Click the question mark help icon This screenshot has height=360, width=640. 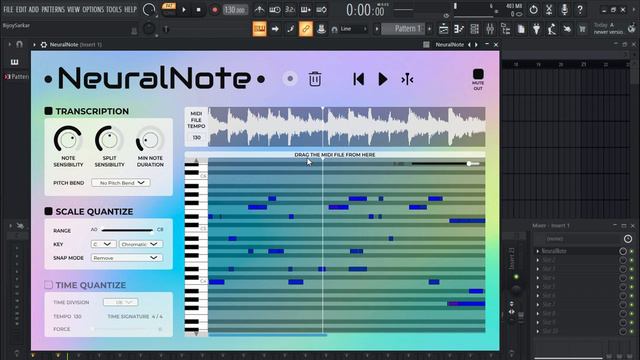(x=580, y=9)
